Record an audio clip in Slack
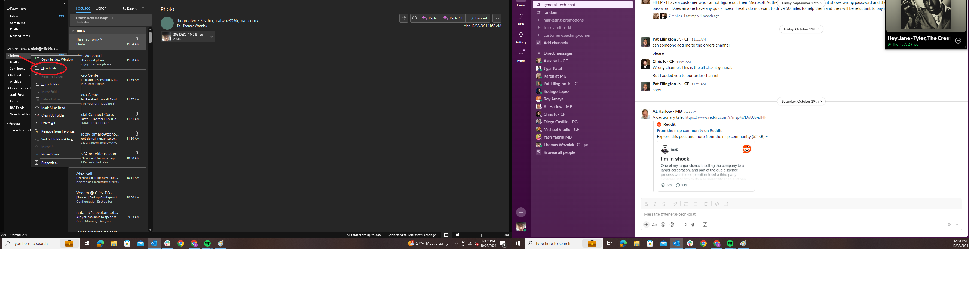980x294 pixels. pos(693,225)
